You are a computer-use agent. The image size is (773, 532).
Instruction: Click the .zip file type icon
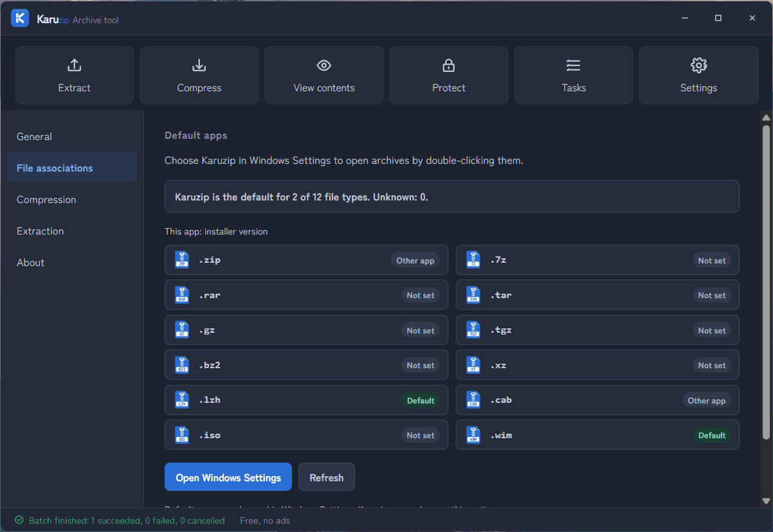182,260
